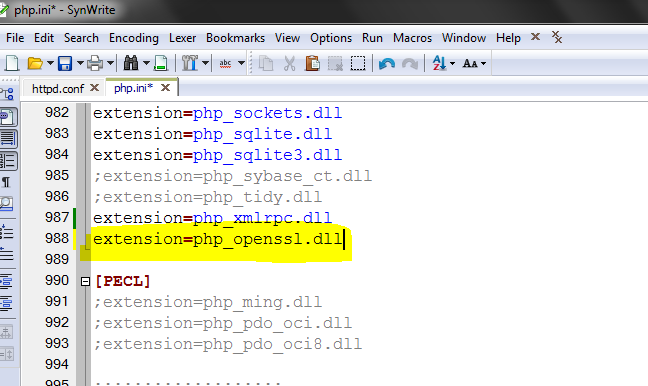The height and width of the screenshot is (386, 648).
Task: Open the File menu
Action: click(15, 38)
